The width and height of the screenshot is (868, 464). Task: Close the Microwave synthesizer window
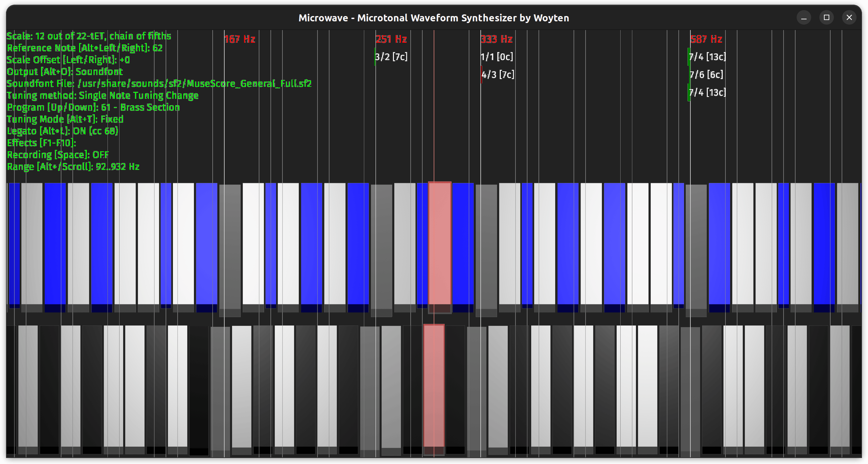pos(849,17)
